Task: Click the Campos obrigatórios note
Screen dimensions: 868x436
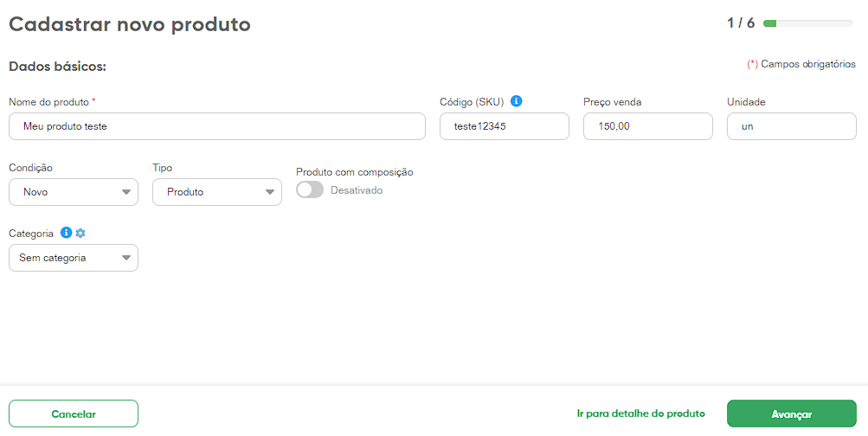Action: click(802, 64)
